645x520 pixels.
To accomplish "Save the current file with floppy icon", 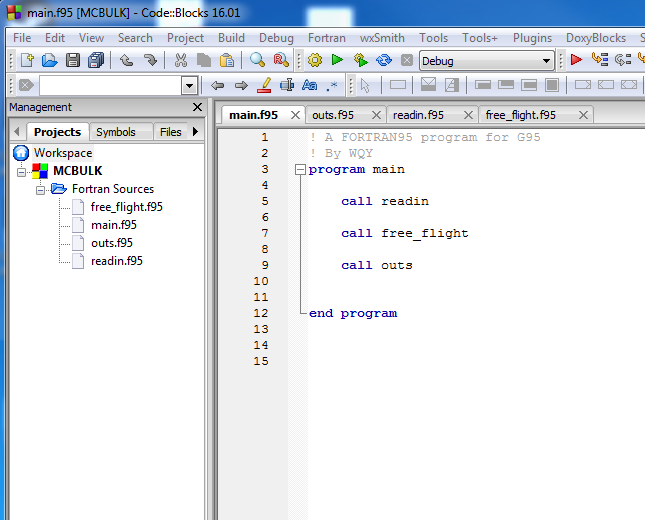I will (73, 60).
